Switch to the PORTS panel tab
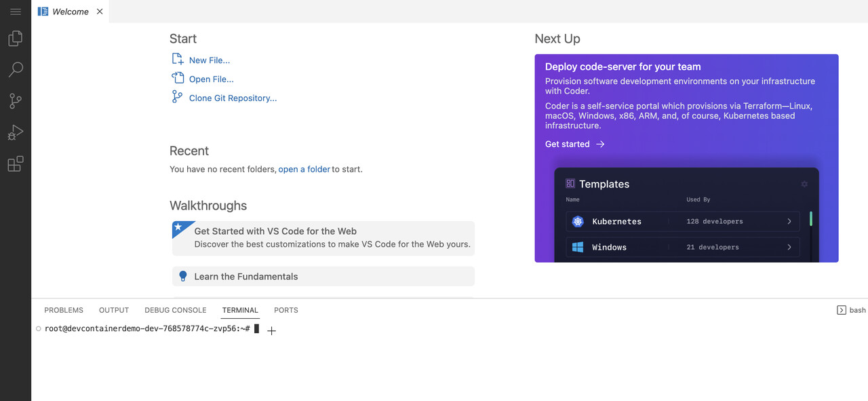This screenshot has width=868, height=401. [286, 310]
